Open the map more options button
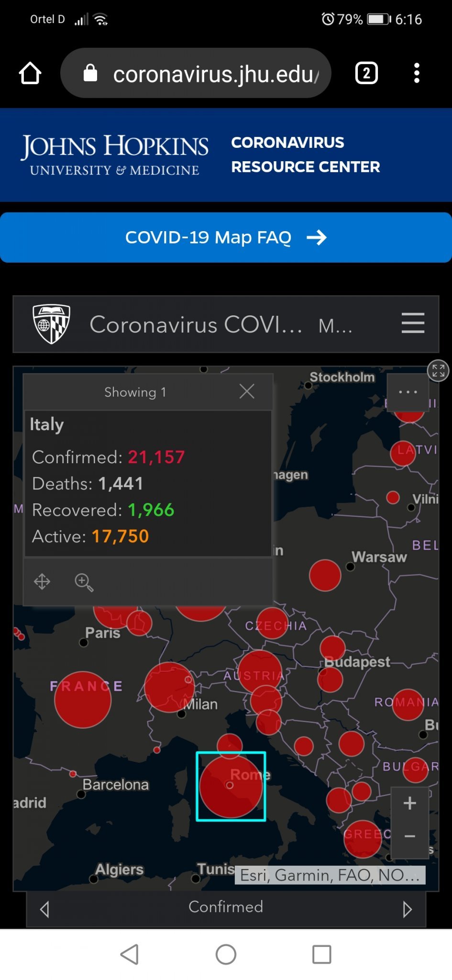 point(408,392)
